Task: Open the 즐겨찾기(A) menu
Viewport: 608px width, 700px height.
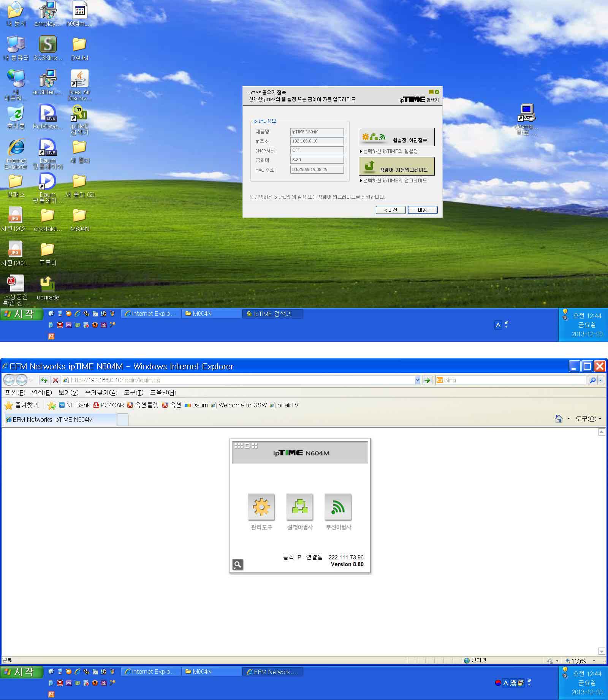Action: [x=101, y=393]
